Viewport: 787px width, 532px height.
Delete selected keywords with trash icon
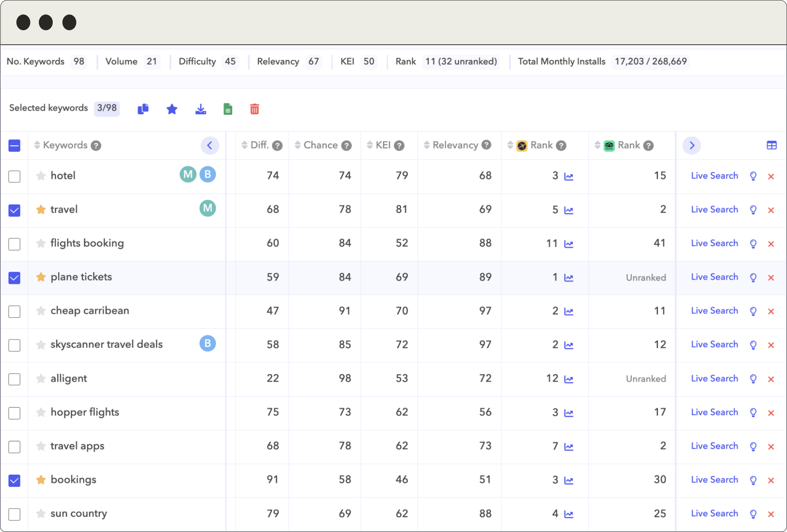tap(254, 109)
